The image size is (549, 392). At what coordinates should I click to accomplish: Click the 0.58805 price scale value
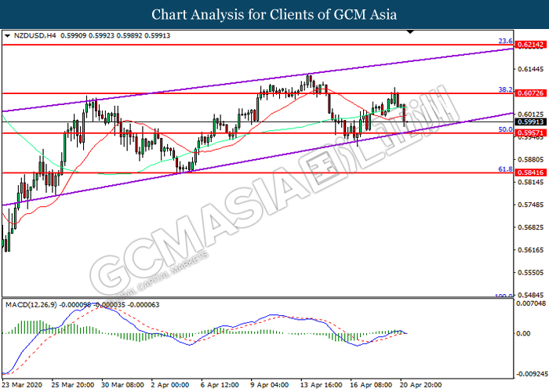[x=531, y=160]
